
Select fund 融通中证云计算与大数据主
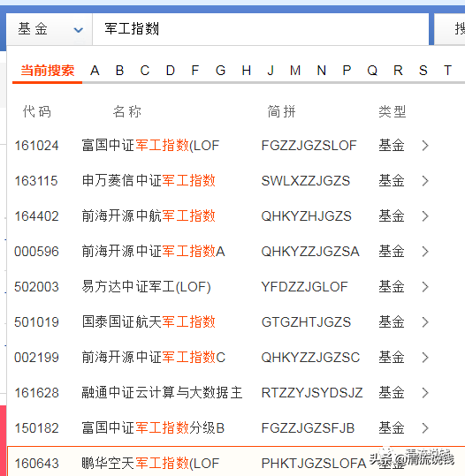click(162, 393)
